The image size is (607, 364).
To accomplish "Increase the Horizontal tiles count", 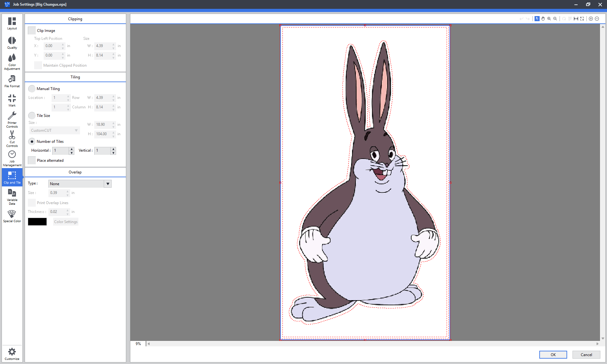I will point(72,149).
